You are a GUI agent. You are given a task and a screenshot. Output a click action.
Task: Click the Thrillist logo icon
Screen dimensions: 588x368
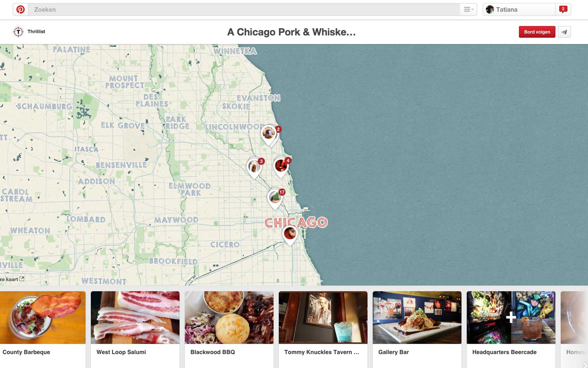pos(18,32)
